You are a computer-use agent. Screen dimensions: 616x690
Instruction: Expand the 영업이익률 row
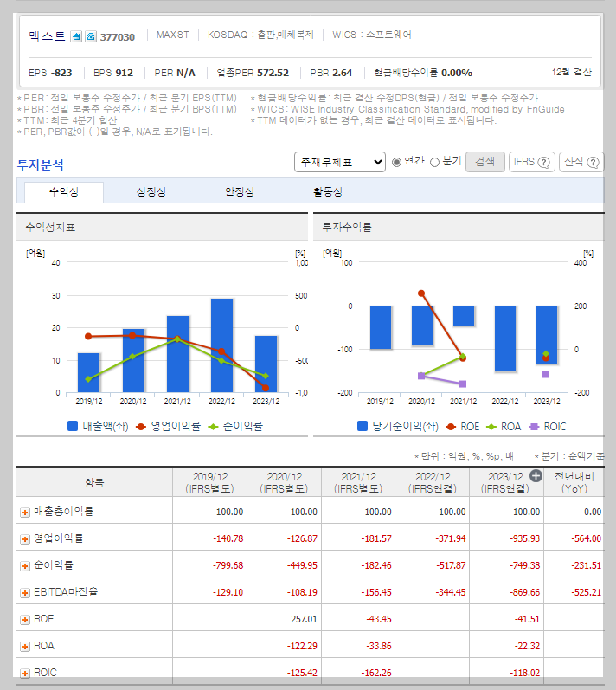pos(25,539)
